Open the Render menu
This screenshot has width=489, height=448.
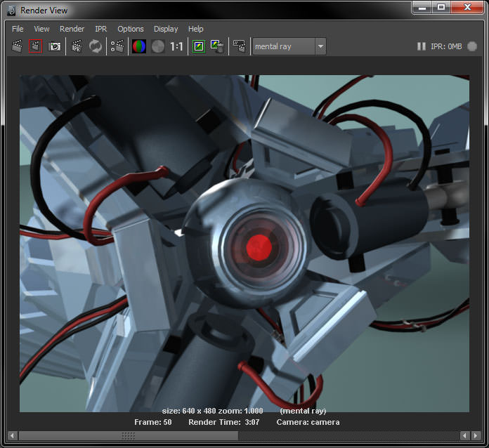coord(72,29)
